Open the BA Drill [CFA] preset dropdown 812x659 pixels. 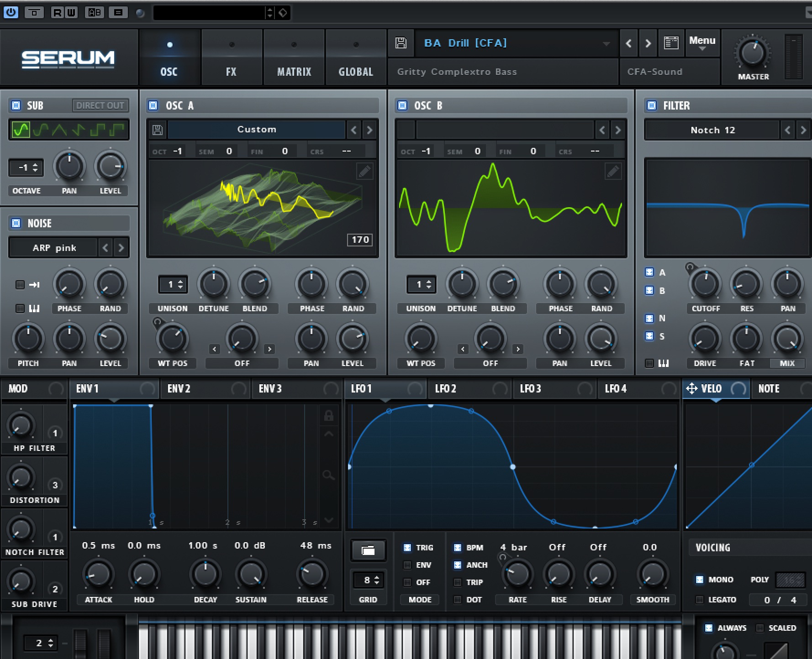pos(516,43)
